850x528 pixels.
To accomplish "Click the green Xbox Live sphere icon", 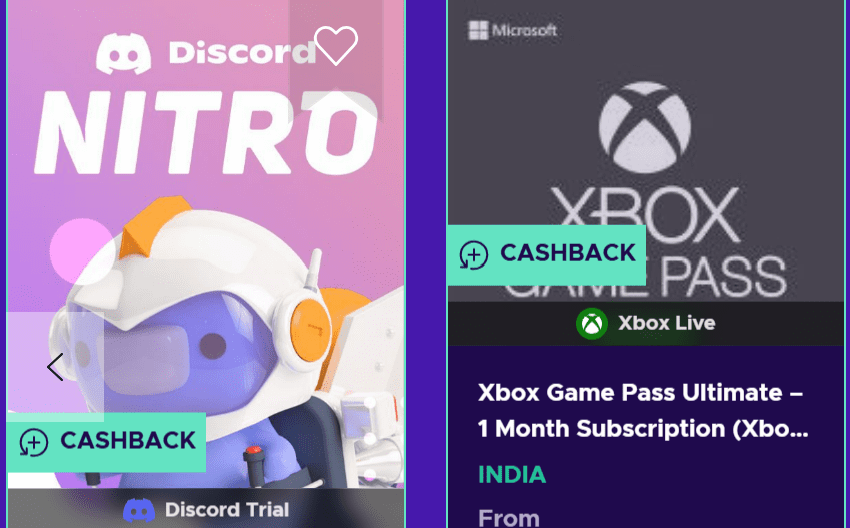I will (x=591, y=324).
